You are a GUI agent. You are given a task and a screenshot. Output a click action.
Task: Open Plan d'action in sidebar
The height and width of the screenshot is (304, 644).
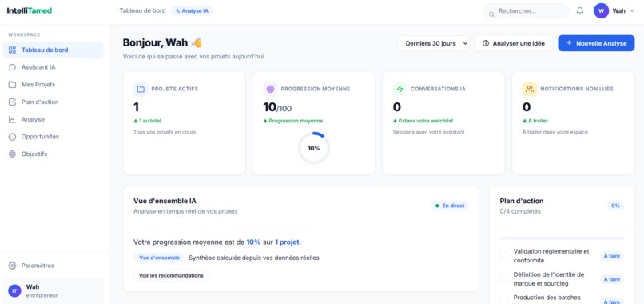point(54,102)
